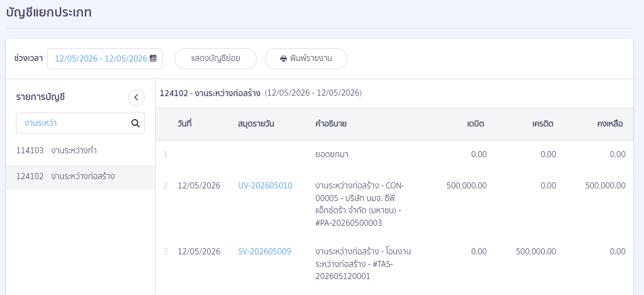Click the บัญชีแยกประเภท page title
644x295 pixels.
click(49, 12)
